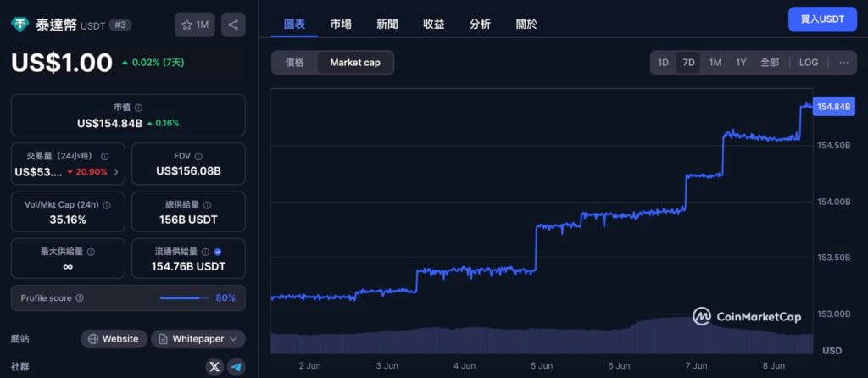Add USDT to watchlist via star button

click(x=194, y=25)
